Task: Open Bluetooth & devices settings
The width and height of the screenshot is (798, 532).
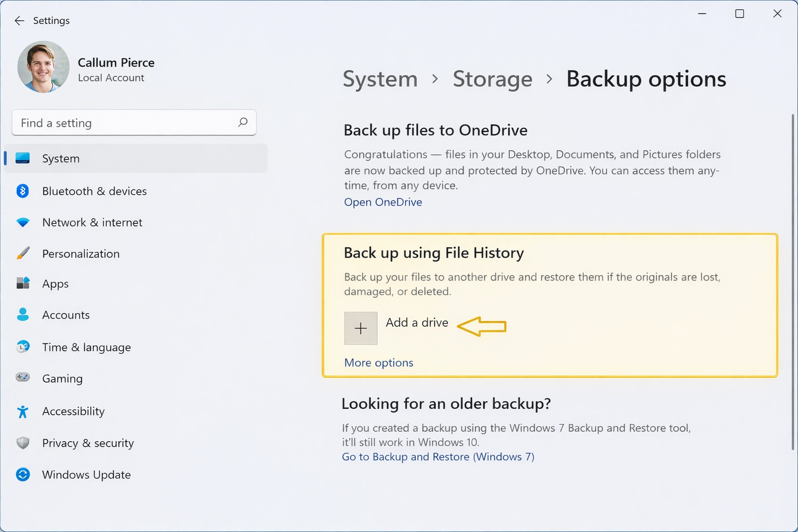Action: coord(94,191)
